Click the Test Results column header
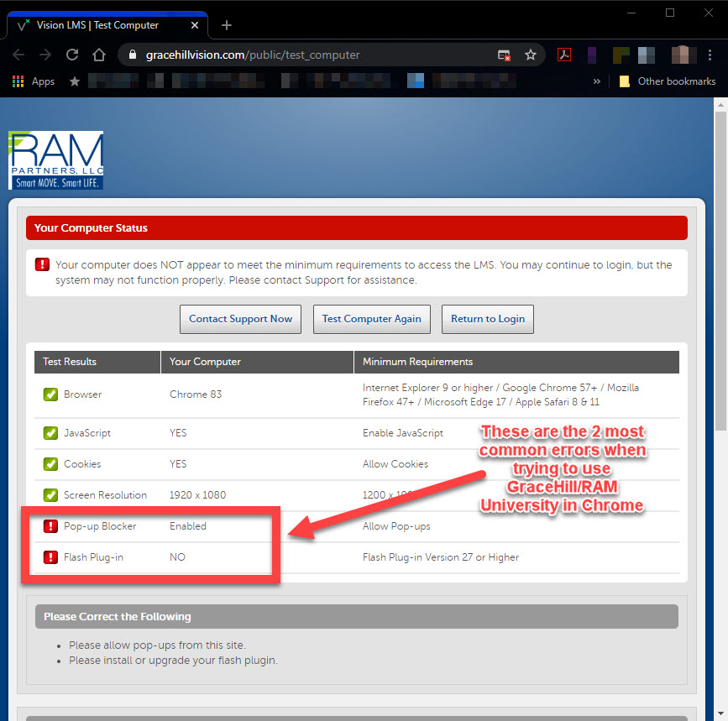728x721 pixels. tap(97, 362)
